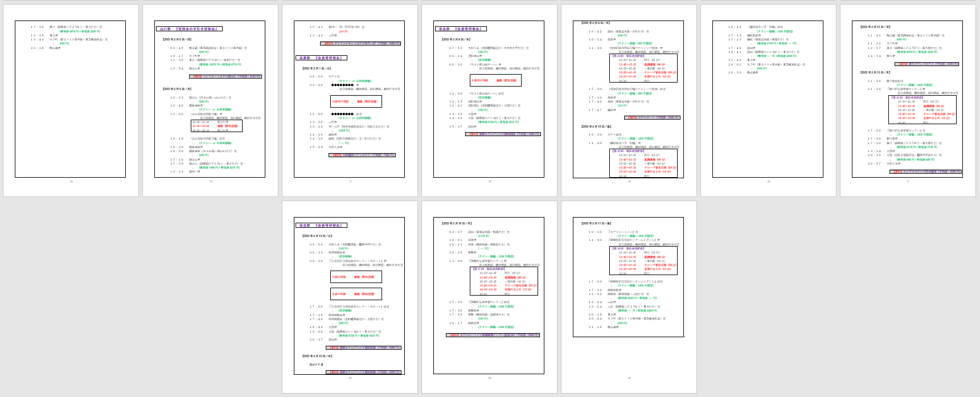Click the 【2023年2月13日/月】 date heading

tap(875, 72)
